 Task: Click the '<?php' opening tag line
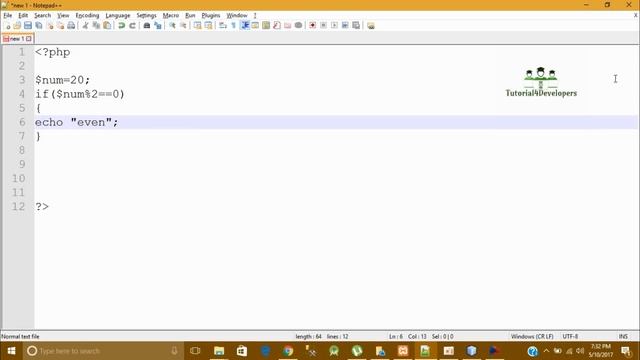pyautogui.click(x=53, y=52)
